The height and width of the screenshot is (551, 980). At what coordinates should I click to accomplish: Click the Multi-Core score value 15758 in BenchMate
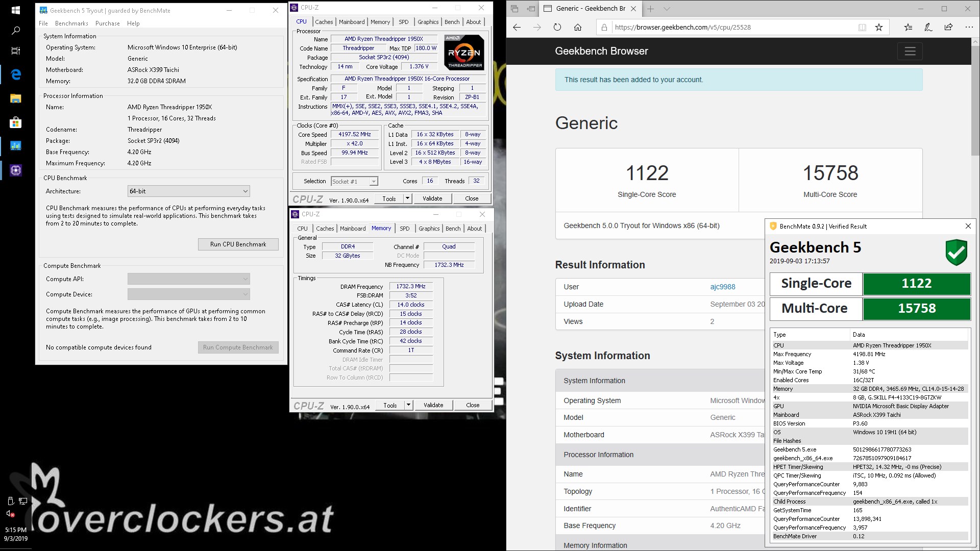pyautogui.click(x=917, y=309)
